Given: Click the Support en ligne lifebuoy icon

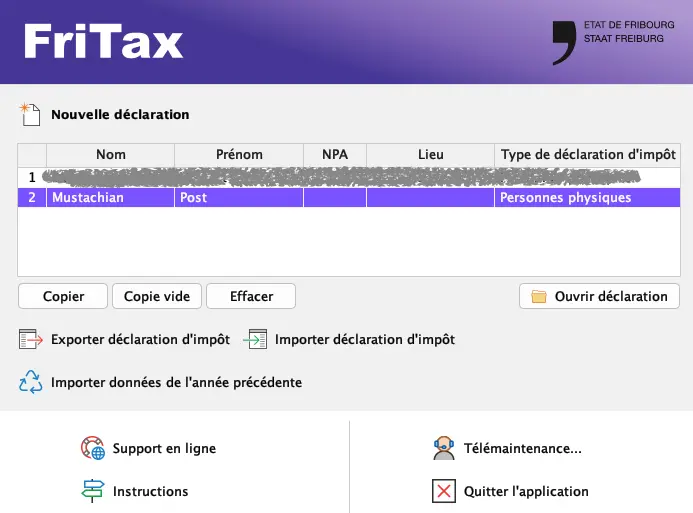Looking at the screenshot, I should tap(93, 448).
